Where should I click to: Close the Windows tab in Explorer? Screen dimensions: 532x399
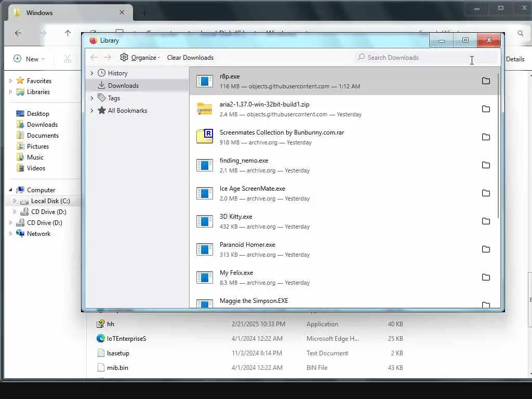[122, 12]
